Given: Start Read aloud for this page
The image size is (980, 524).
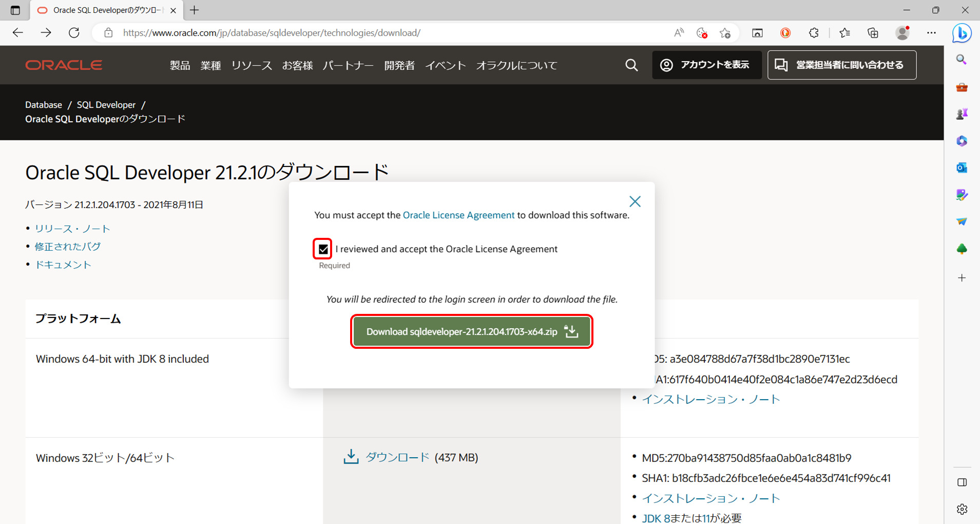Looking at the screenshot, I should click(679, 32).
